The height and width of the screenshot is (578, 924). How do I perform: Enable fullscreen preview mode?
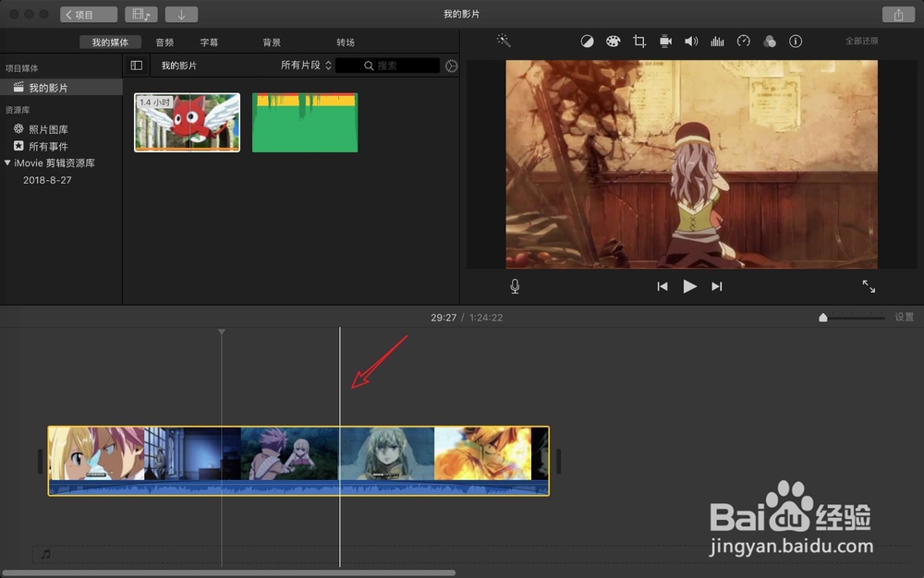coord(869,286)
